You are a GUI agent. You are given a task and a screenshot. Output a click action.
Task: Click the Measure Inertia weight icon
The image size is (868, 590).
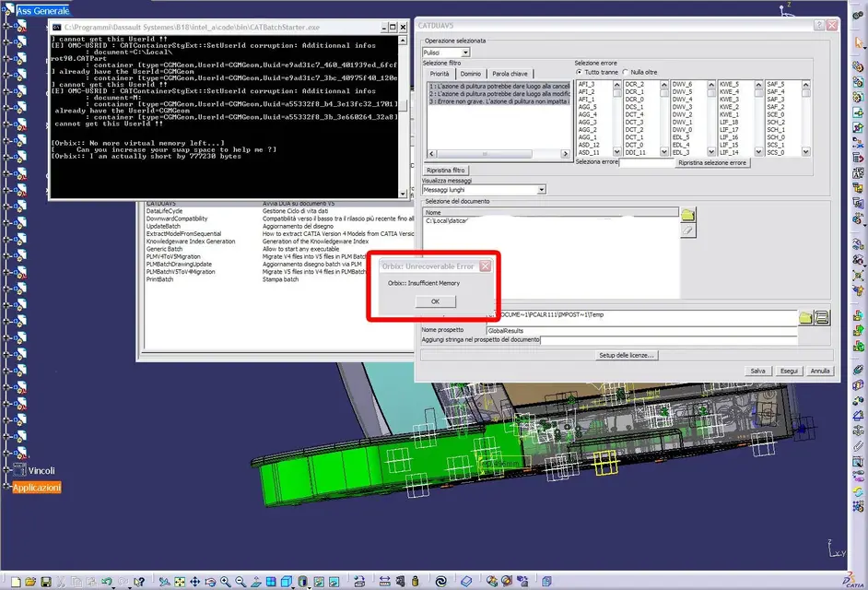pos(416,581)
